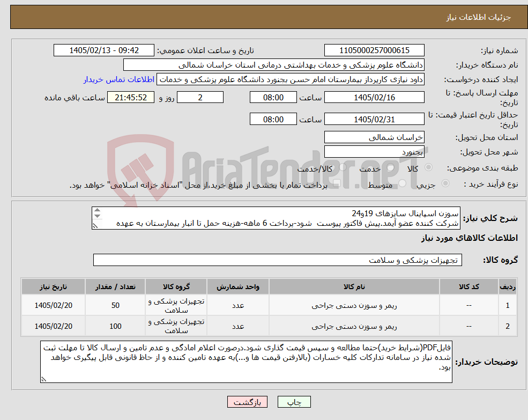Image resolution: width=528 pixels, height=420 pixels.
Task: Click the price validity time field 08:00
Action: (x=273, y=119)
